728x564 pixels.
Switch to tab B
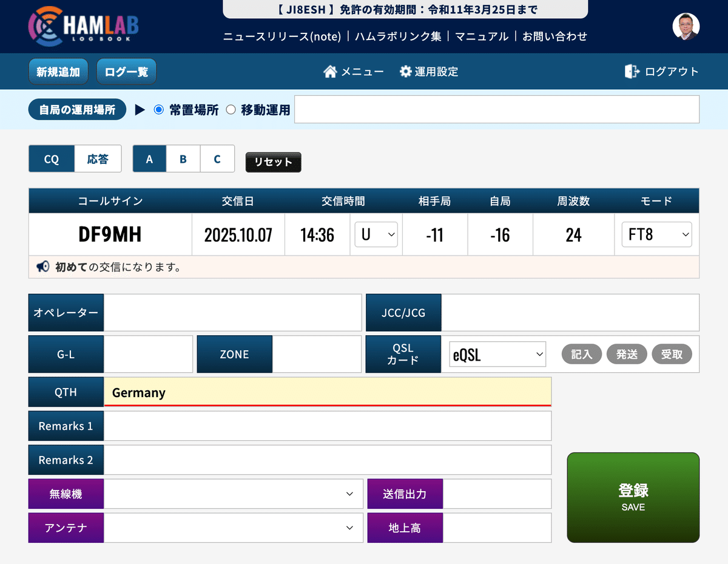pyautogui.click(x=183, y=158)
